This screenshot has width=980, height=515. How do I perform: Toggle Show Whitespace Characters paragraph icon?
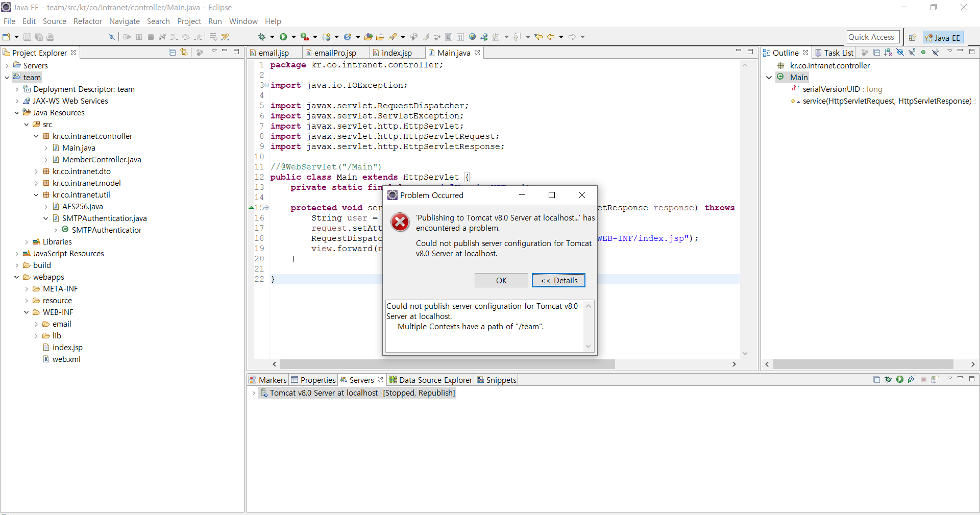460,37
